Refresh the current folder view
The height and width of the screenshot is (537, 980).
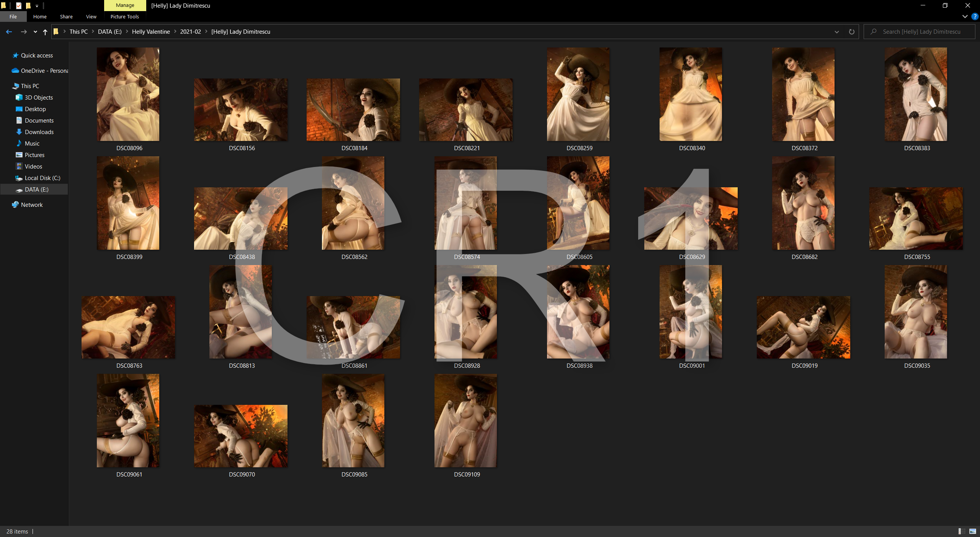[851, 32]
